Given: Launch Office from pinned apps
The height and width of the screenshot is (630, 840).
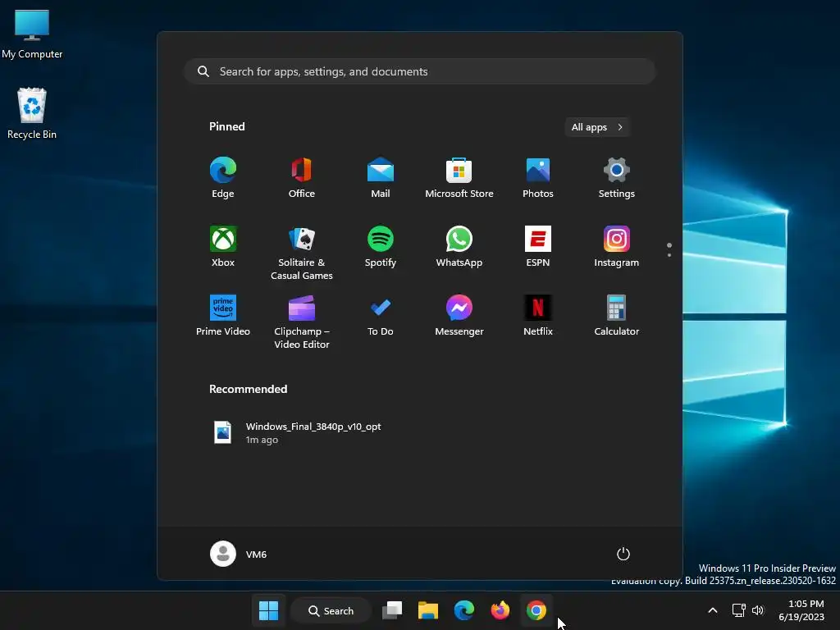Looking at the screenshot, I should (302, 178).
